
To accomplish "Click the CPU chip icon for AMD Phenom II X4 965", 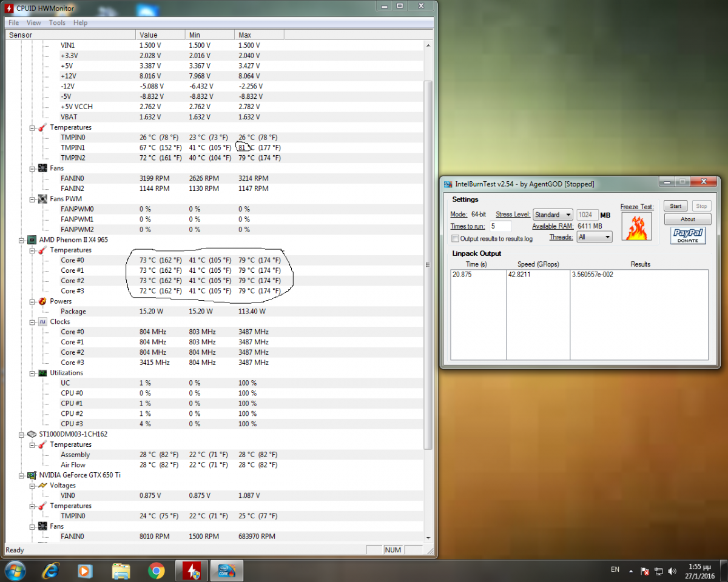I will click(x=32, y=239).
